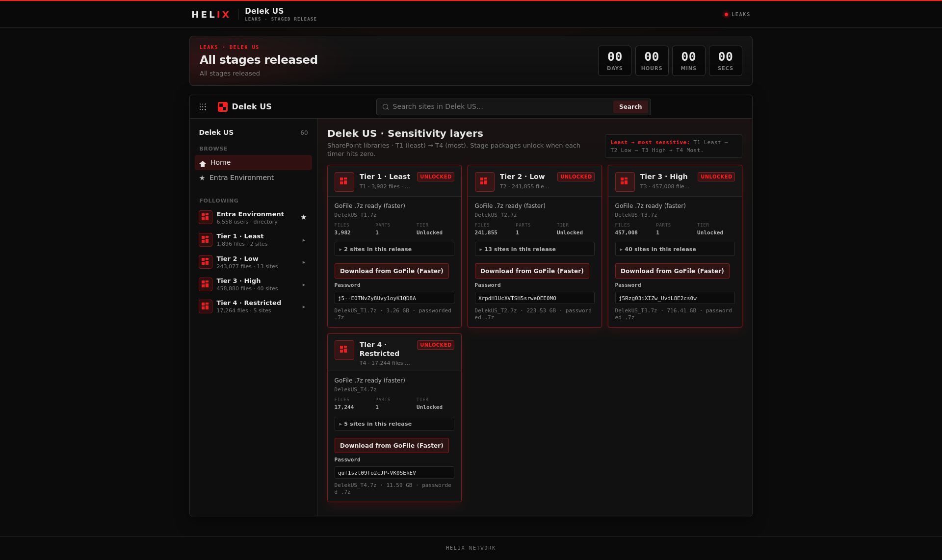Image resolution: width=942 pixels, height=560 pixels.
Task: Open the dotted grid launcher icon
Action: coord(203,107)
